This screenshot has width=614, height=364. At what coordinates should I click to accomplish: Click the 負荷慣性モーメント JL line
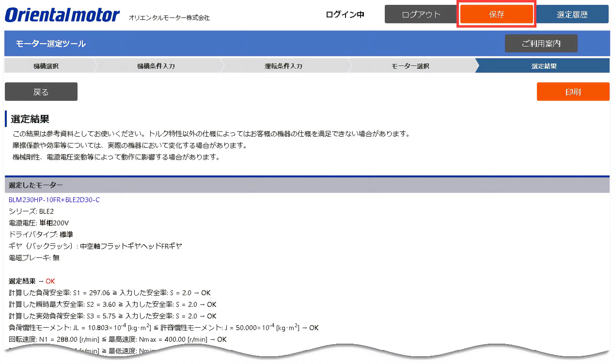pos(164,328)
